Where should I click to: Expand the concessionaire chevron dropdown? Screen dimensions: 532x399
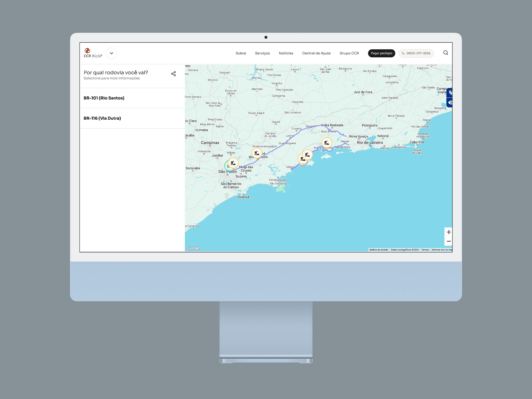[111, 53]
